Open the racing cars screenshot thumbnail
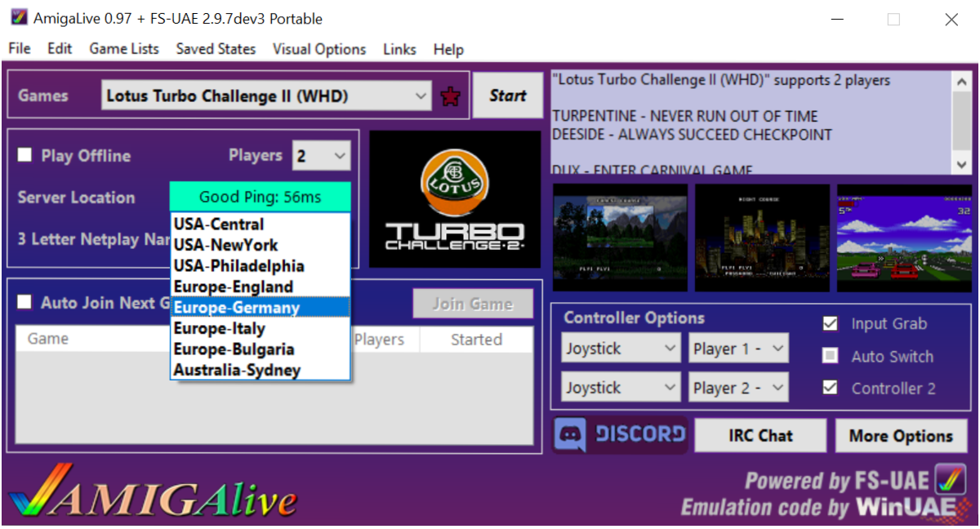Viewport: 980px width, 529px height. pyautogui.click(x=904, y=237)
